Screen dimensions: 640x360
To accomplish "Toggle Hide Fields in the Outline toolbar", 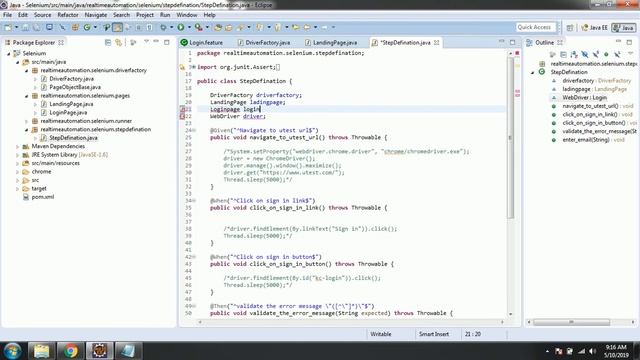I will click(x=585, y=54).
